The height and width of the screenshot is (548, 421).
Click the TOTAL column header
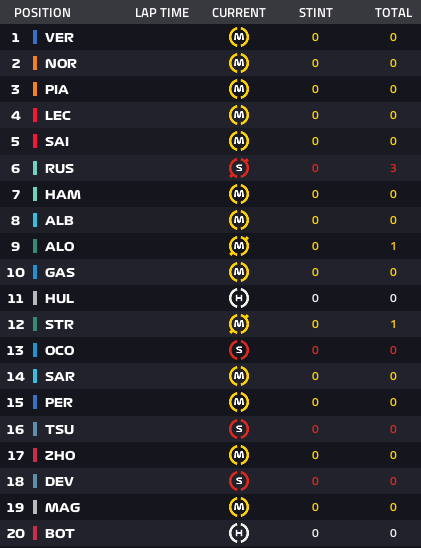(393, 13)
